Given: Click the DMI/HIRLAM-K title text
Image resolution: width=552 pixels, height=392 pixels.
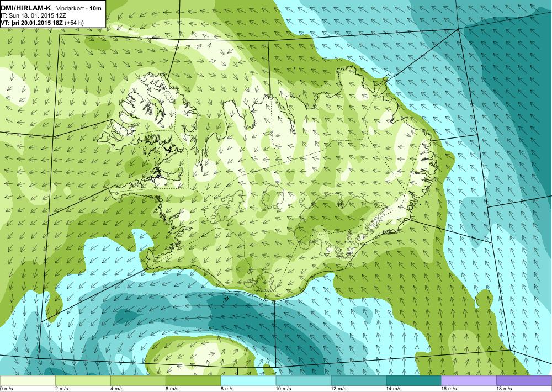Looking at the screenshot, I should 26,8.
